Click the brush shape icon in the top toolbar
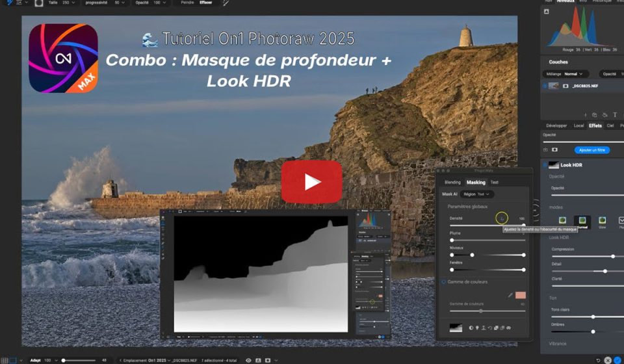The image size is (624, 364). [38, 3]
